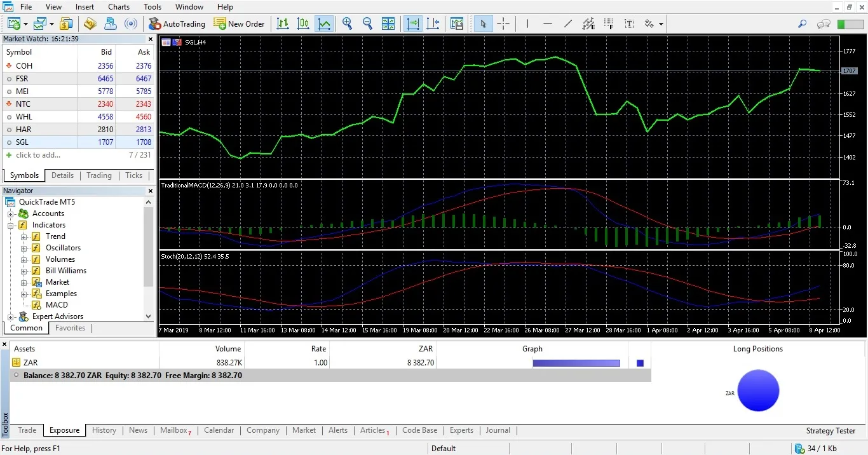
Task: Close the Market Watch panel
Action: coord(151,39)
